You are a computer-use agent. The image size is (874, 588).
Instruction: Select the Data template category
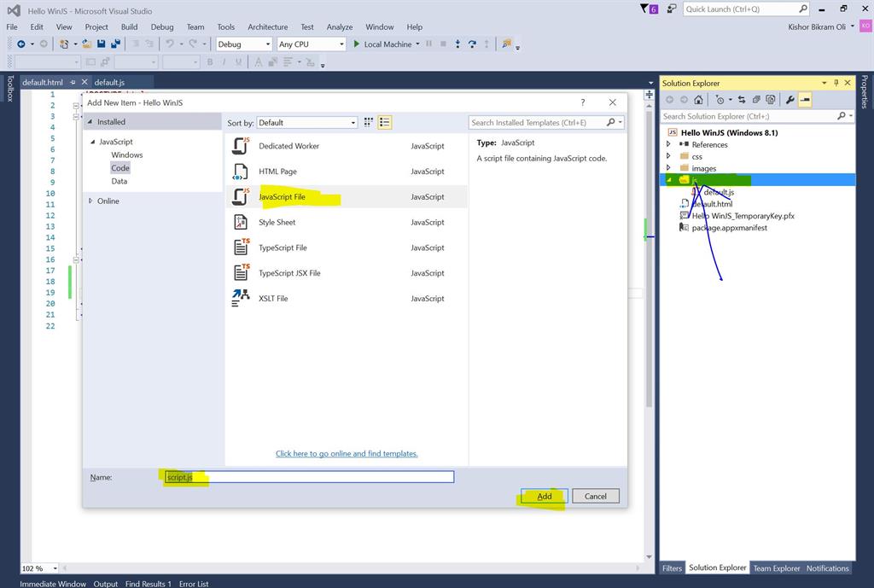click(119, 181)
